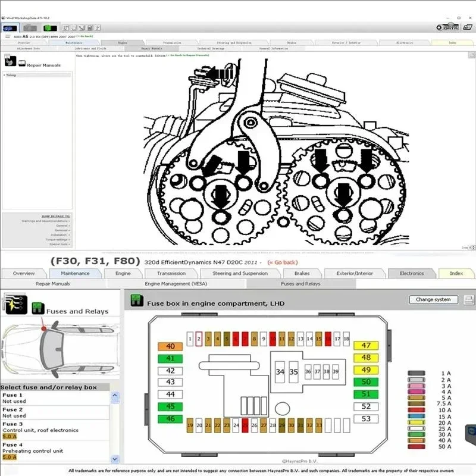Click the green icon beside Fuse box heading
This screenshot has width=476, height=476.
(x=137, y=303)
